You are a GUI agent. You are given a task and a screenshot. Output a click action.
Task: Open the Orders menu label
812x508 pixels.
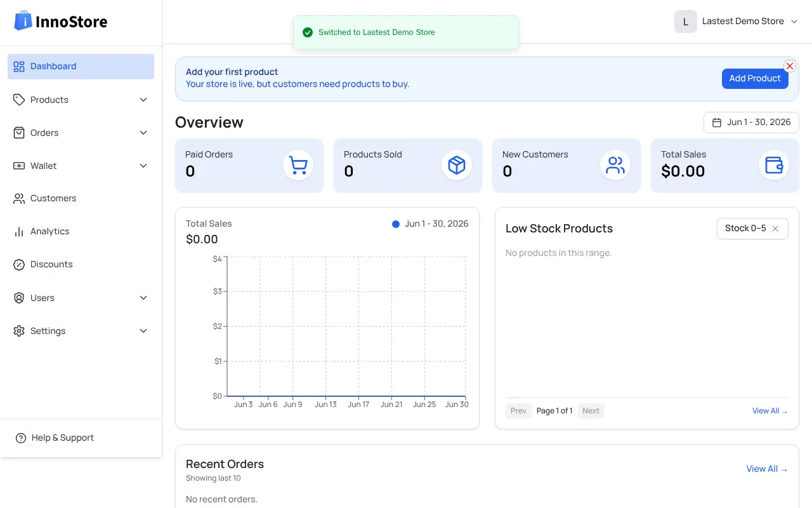pos(44,133)
